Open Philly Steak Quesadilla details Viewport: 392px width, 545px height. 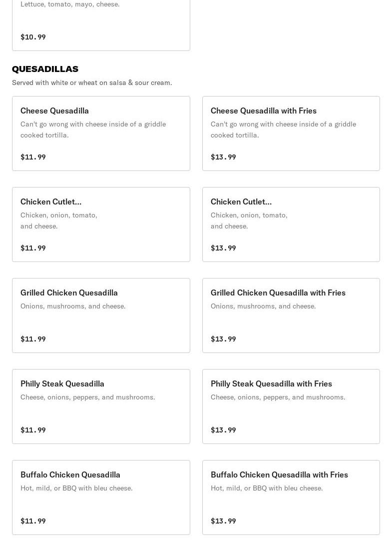[101, 406]
